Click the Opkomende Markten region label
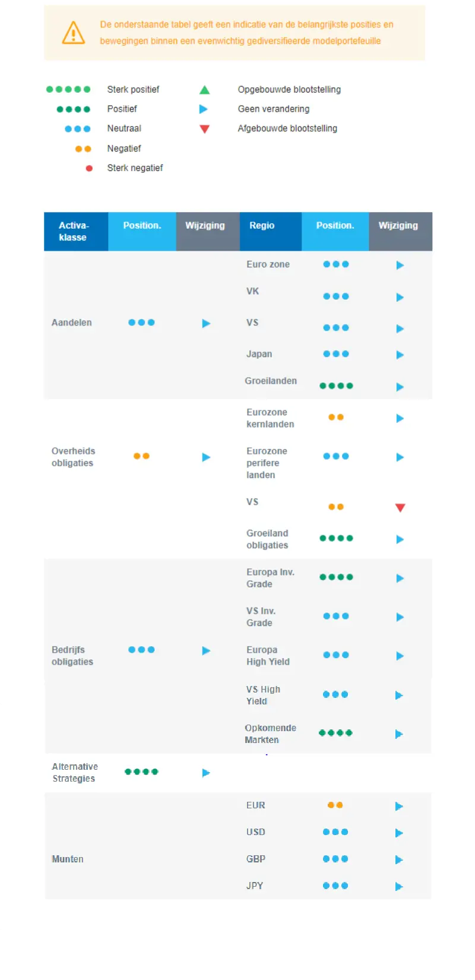 coord(270,734)
